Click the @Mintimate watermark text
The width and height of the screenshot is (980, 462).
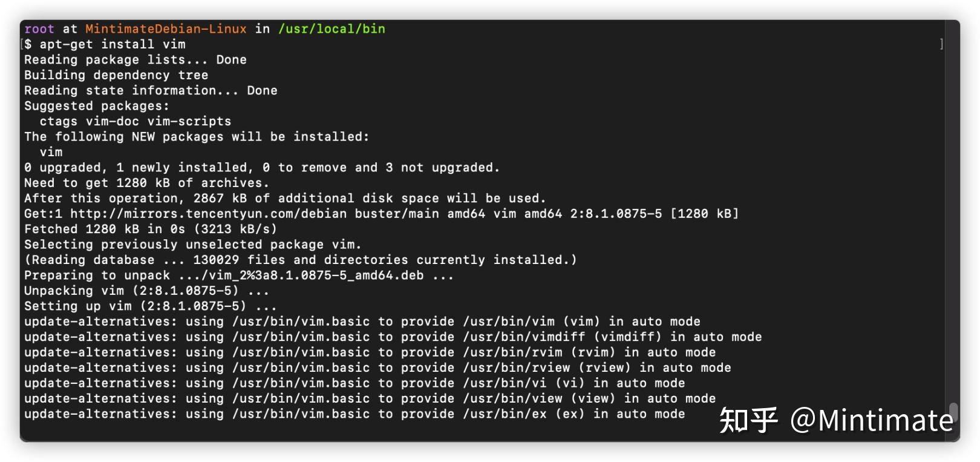pyautogui.click(x=872, y=420)
